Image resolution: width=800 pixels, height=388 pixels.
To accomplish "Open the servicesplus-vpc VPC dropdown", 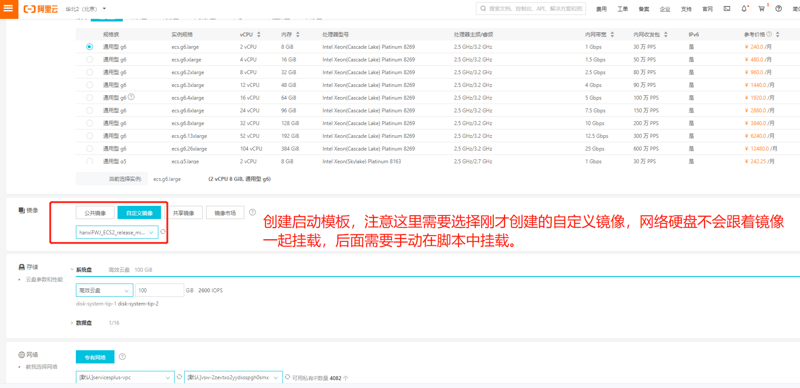I will [x=124, y=378].
